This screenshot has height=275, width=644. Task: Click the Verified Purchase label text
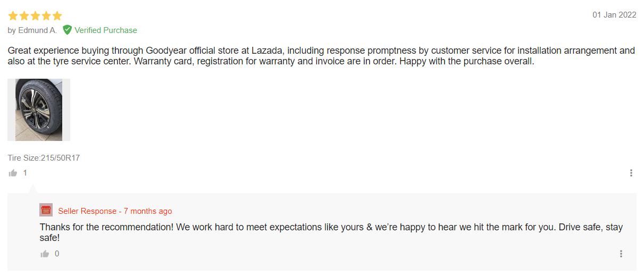coord(106,30)
